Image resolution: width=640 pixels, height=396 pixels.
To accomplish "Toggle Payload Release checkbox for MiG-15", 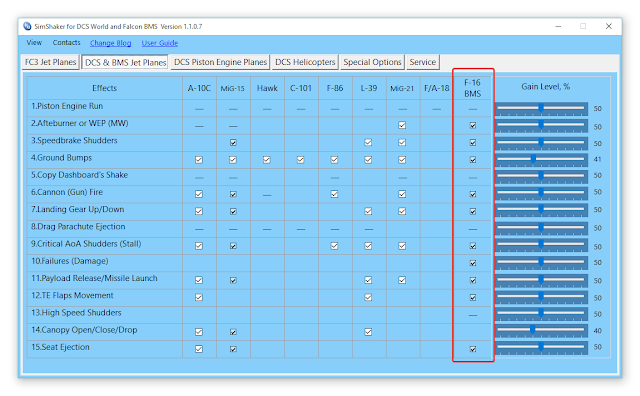I will [x=233, y=280].
